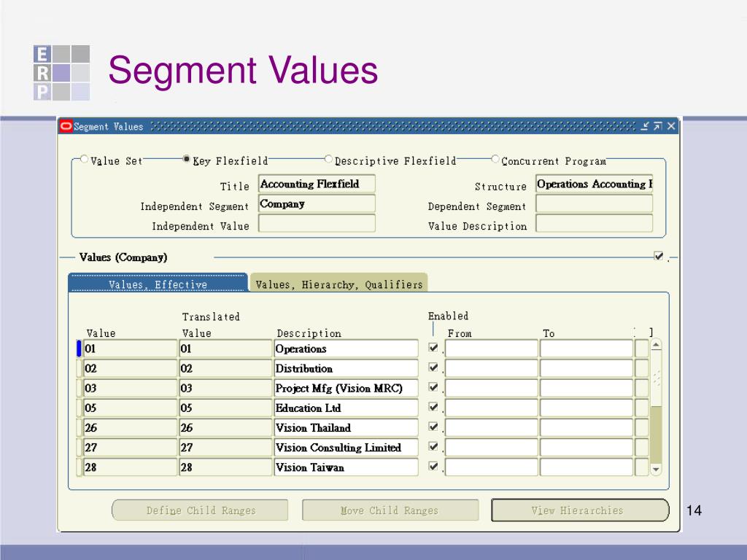Click Translated Value cell for Operations row
The width and height of the screenshot is (747, 560).
[x=225, y=349]
